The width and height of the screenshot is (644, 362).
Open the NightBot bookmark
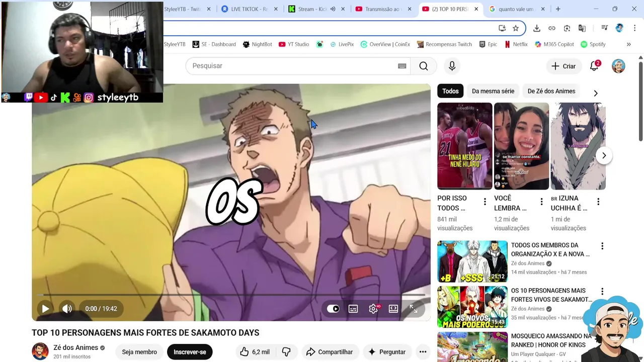257,44
